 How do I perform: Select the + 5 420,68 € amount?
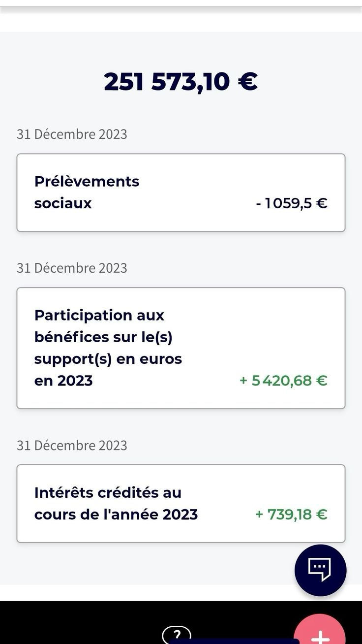click(x=283, y=381)
